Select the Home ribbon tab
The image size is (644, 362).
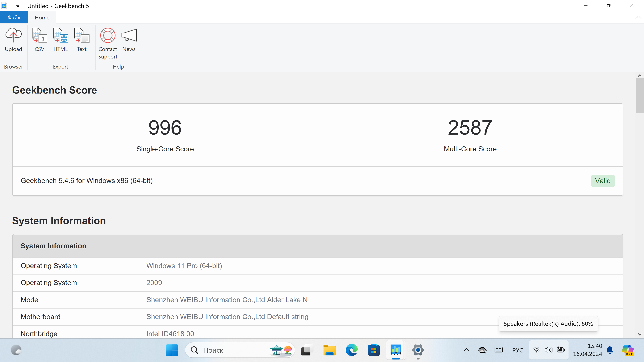pos(42,17)
